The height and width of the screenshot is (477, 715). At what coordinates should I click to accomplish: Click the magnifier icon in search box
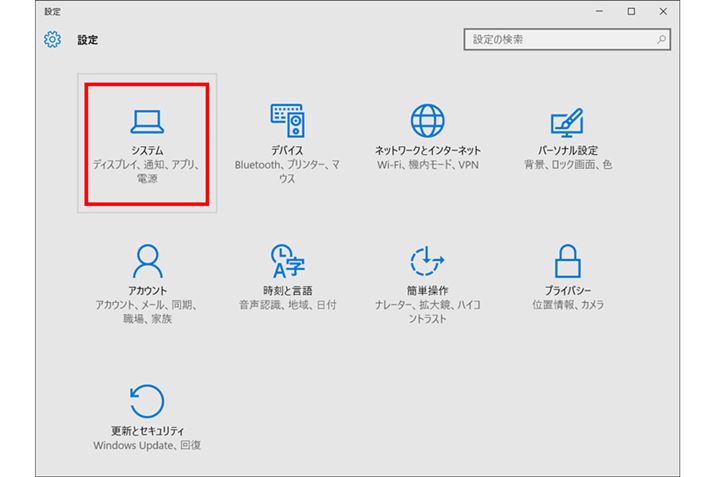(660, 40)
